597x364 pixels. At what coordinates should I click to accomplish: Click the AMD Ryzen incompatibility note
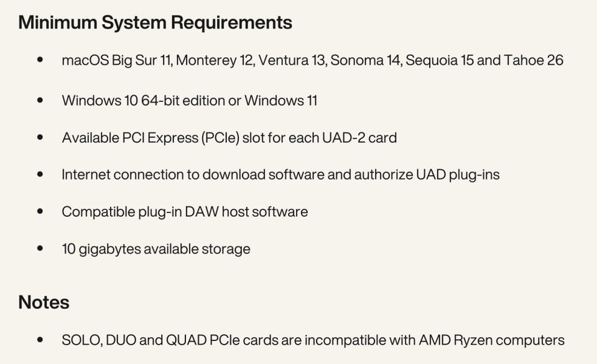(313, 340)
